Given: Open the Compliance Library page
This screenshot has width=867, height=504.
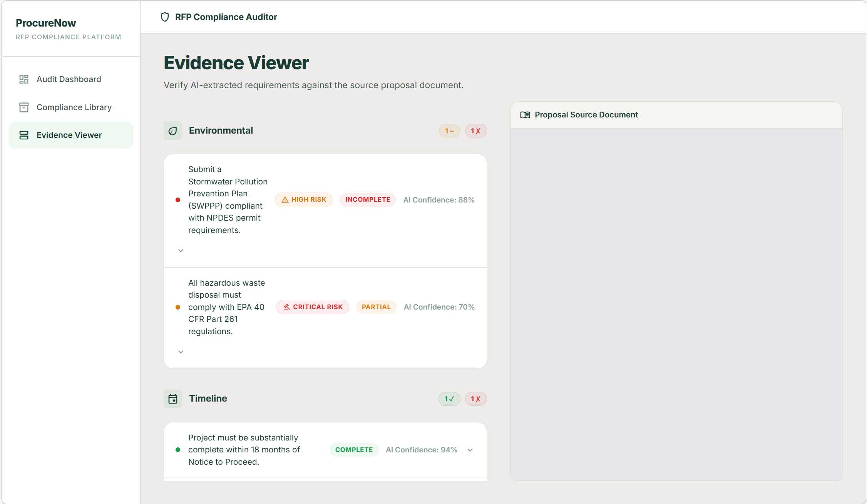Looking at the screenshot, I should pyautogui.click(x=74, y=107).
